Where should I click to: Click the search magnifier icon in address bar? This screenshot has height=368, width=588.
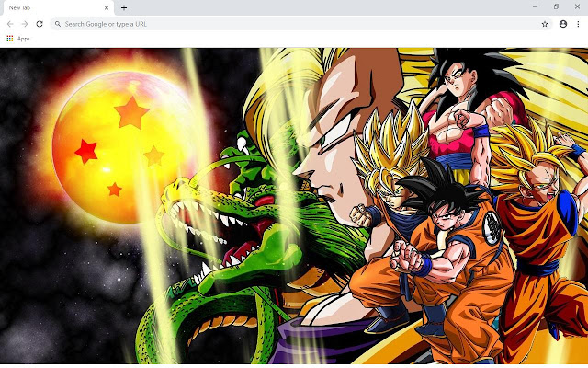click(58, 24)
